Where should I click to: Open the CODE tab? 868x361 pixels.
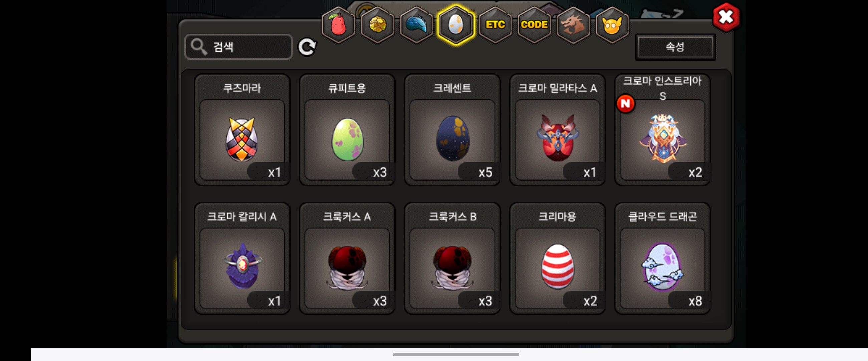534,25
